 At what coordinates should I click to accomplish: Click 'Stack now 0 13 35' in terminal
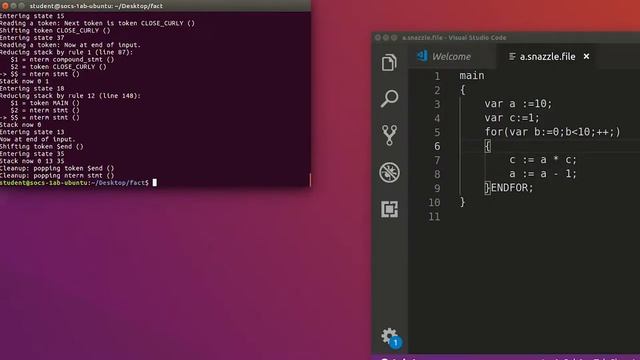click(x=32, y=161)
